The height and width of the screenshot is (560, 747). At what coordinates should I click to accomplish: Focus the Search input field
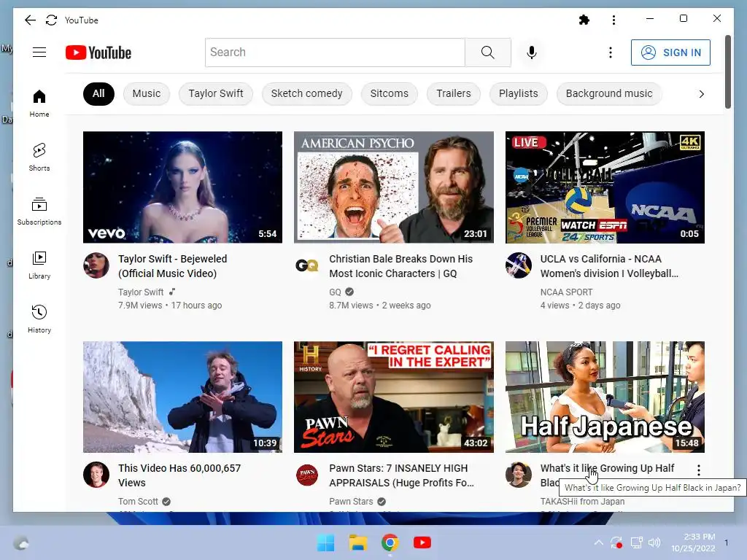tap(335, 52)
